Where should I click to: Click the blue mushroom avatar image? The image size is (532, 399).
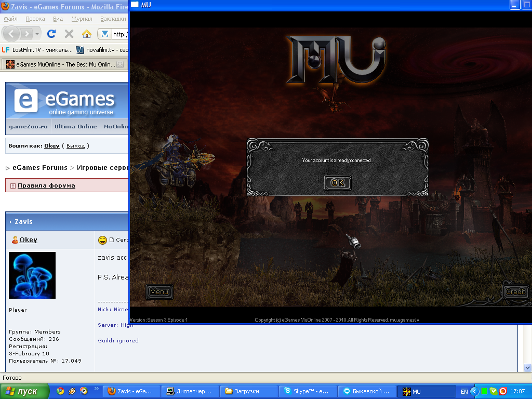(32, 275)
